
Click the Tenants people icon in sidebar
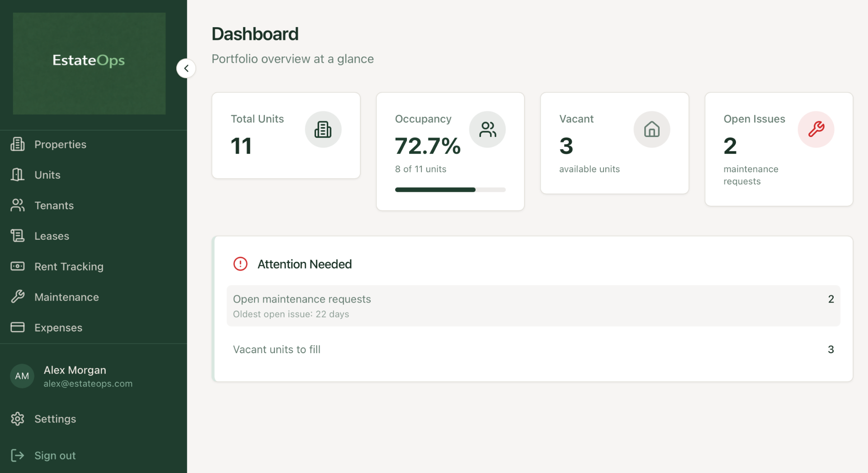18,205
